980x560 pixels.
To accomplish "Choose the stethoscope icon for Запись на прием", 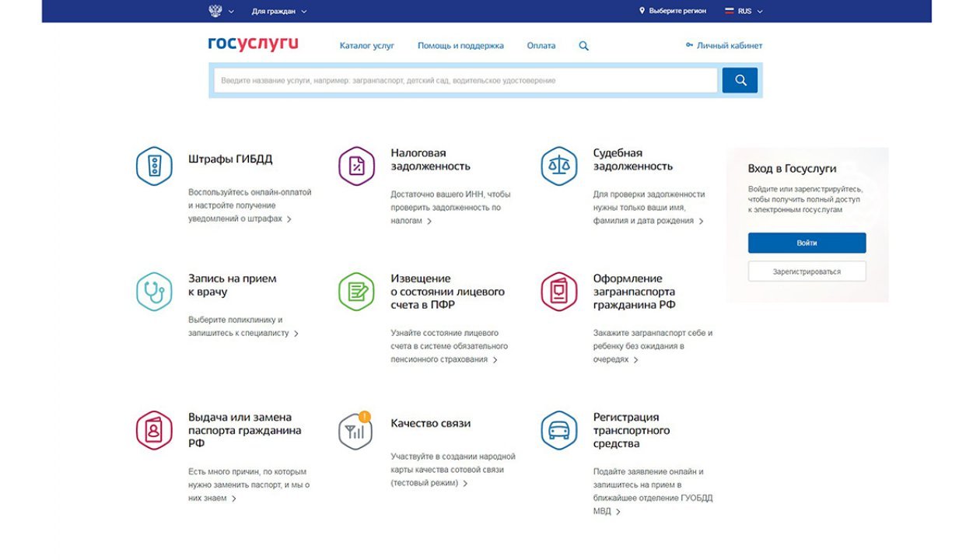I will click(154, 292).
